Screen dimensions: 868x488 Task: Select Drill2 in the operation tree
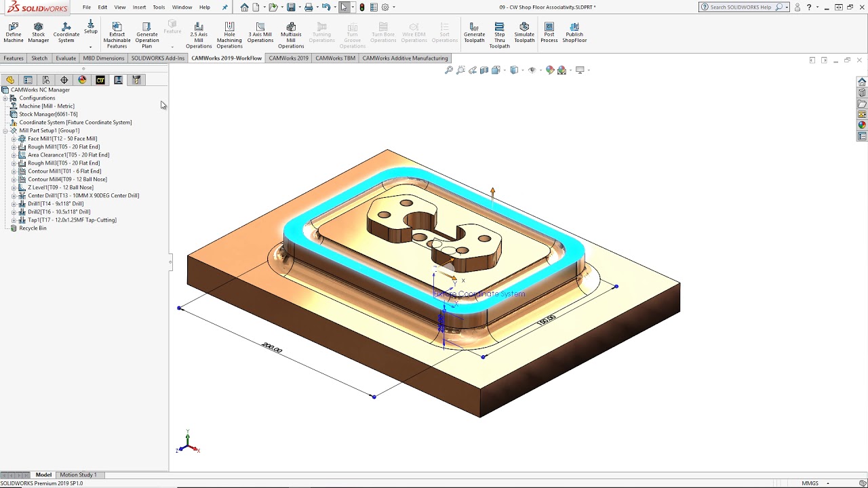coord(59,212)
